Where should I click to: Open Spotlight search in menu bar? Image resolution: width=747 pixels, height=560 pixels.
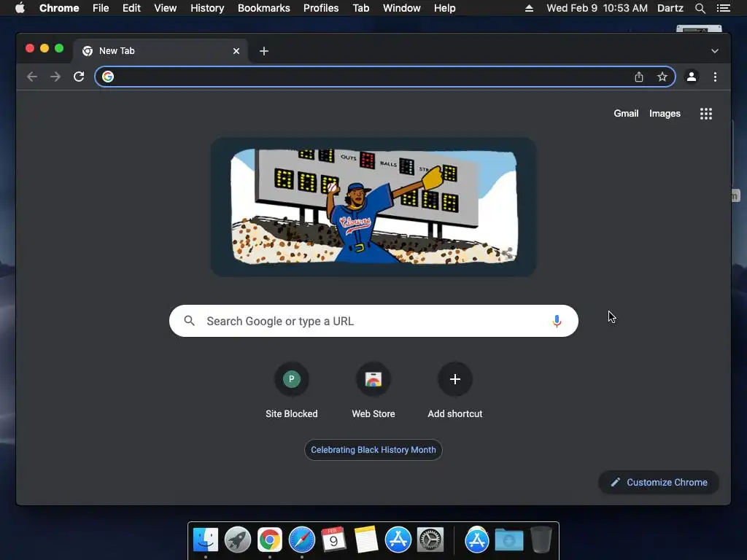pos(700,8)
